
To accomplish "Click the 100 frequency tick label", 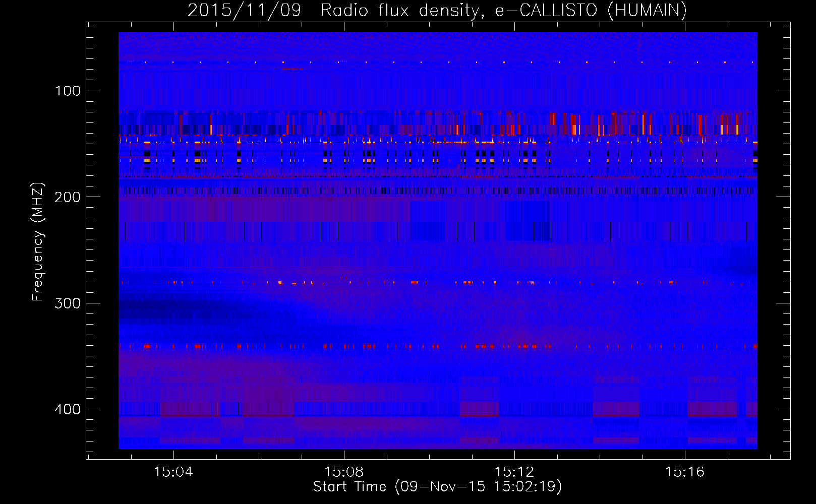I will [68, 91].
